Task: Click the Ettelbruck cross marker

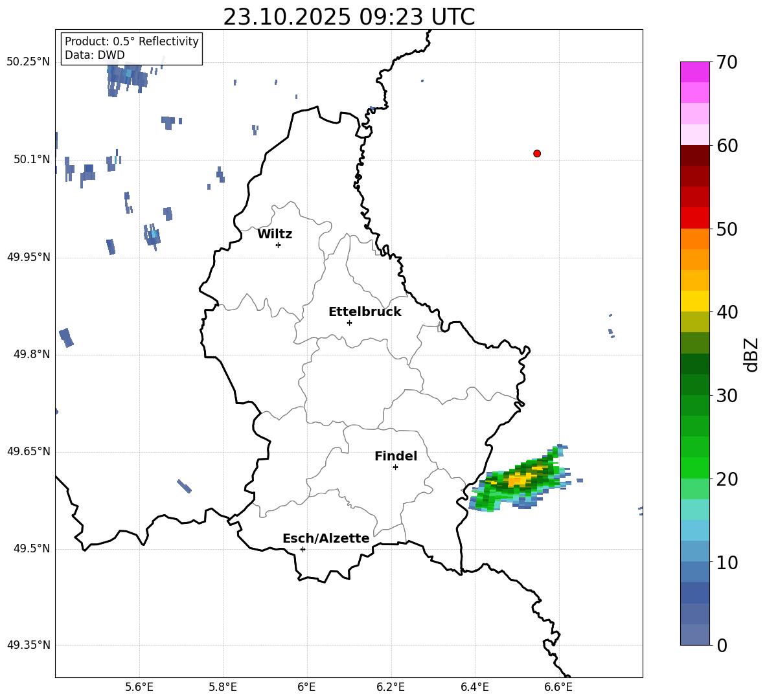Action: [349, 322]
